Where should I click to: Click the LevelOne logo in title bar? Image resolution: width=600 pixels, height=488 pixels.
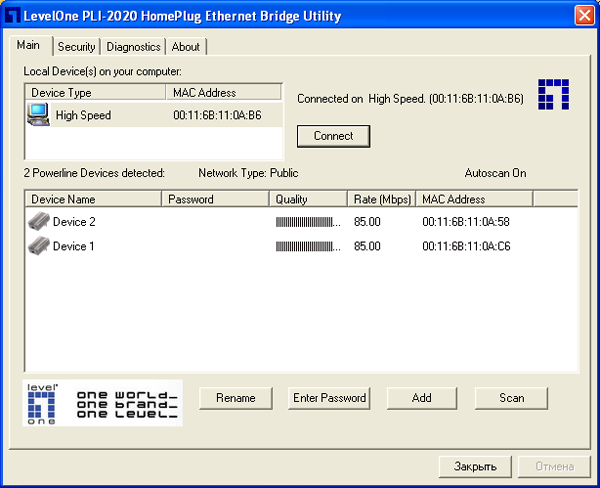coord(13,16)
